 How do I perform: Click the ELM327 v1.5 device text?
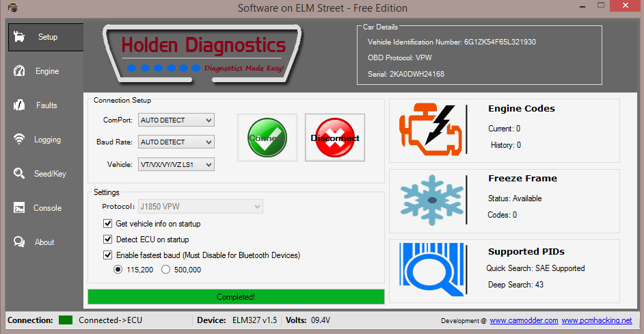[x=254, y=320]
